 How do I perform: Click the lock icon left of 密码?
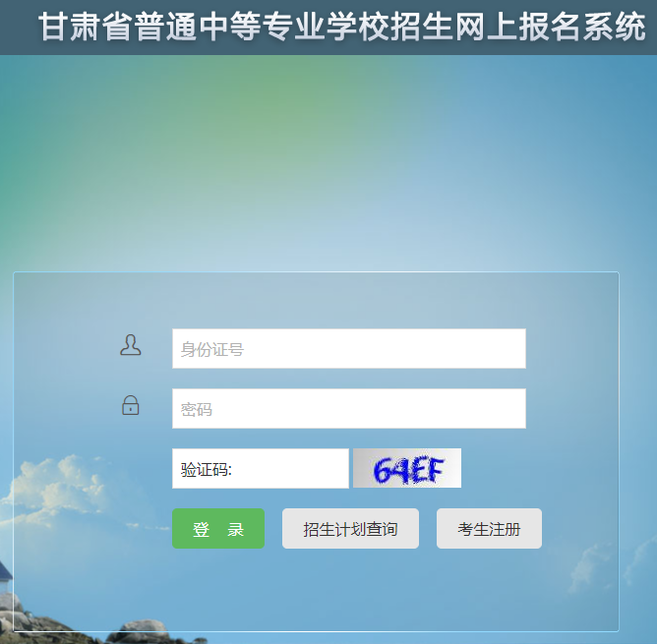point(130,405)
